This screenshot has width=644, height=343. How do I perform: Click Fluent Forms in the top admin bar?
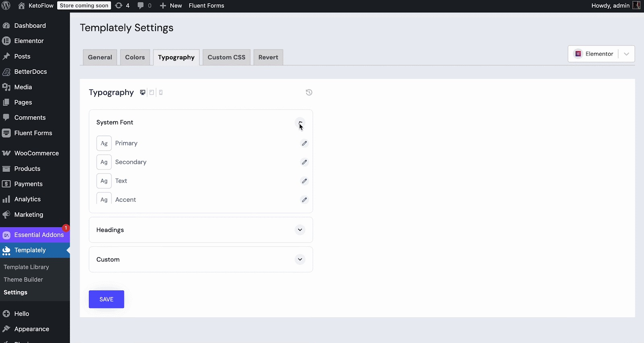pos(206,6)
